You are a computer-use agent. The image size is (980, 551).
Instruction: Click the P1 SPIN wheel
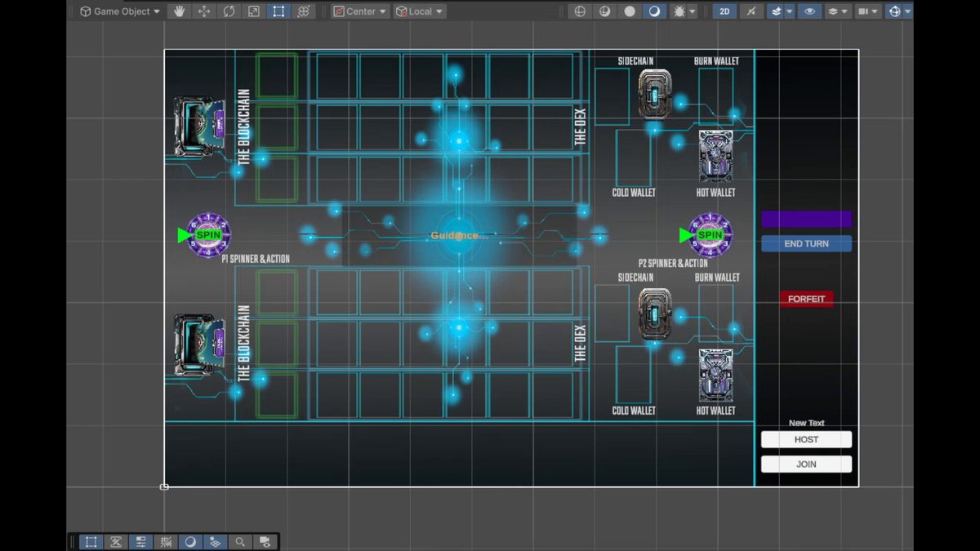coord(208,235)
